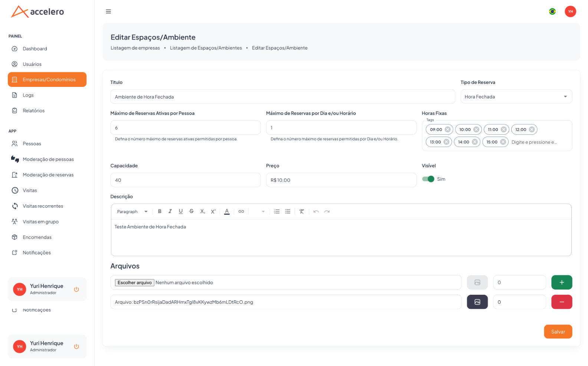Remove the 13:00 tag
588x366 pixels.
[446, 142]
